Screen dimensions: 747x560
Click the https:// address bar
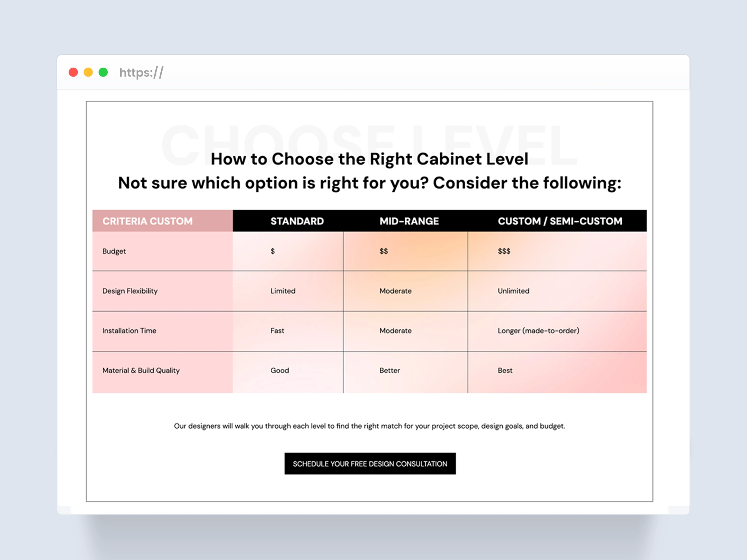coord(142,73)
